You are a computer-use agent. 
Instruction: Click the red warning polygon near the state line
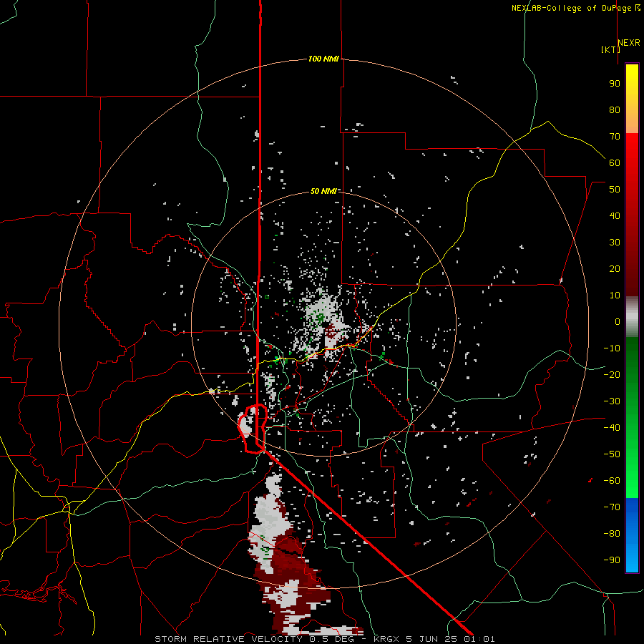pyautogui.click(x=253, y=429)
